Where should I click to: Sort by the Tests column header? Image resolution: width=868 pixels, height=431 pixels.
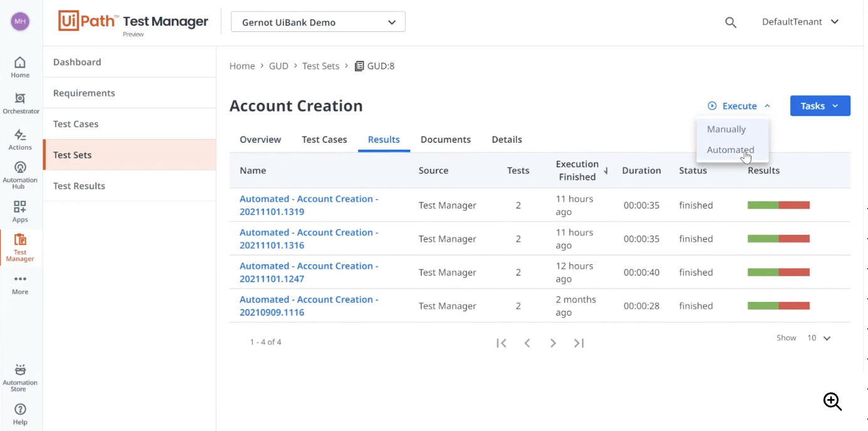tap(518, 170)
